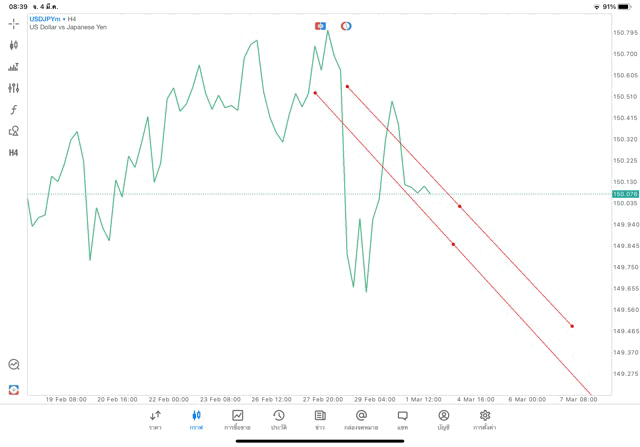Open the ประวัติ (History) tab
The image size is (640, 447).
tap(278, 419)
